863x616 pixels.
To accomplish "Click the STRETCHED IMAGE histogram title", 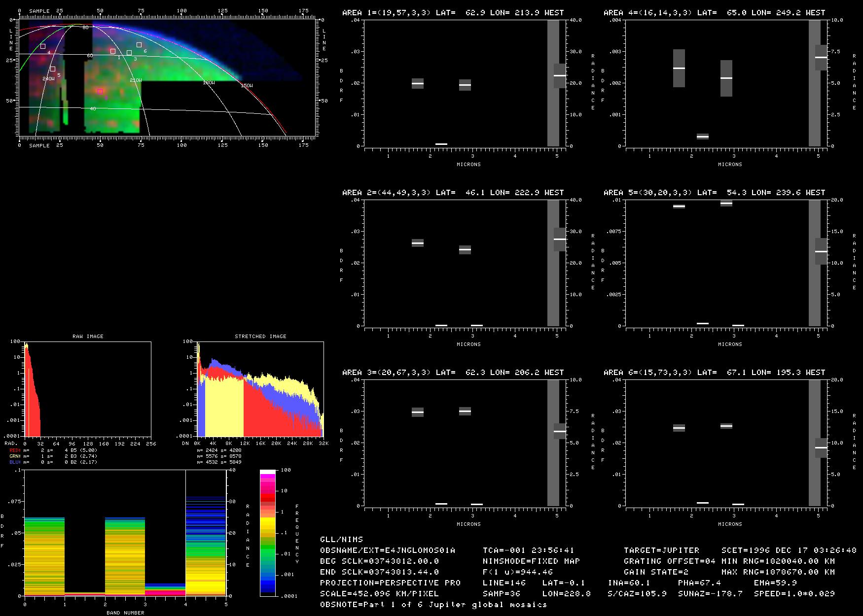I will pos(260,336).
